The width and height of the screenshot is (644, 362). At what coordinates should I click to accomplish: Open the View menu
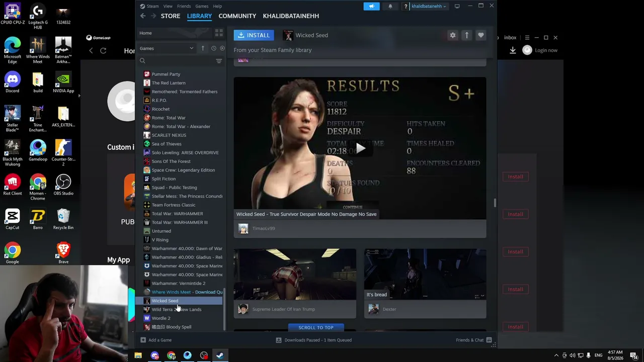168,6
